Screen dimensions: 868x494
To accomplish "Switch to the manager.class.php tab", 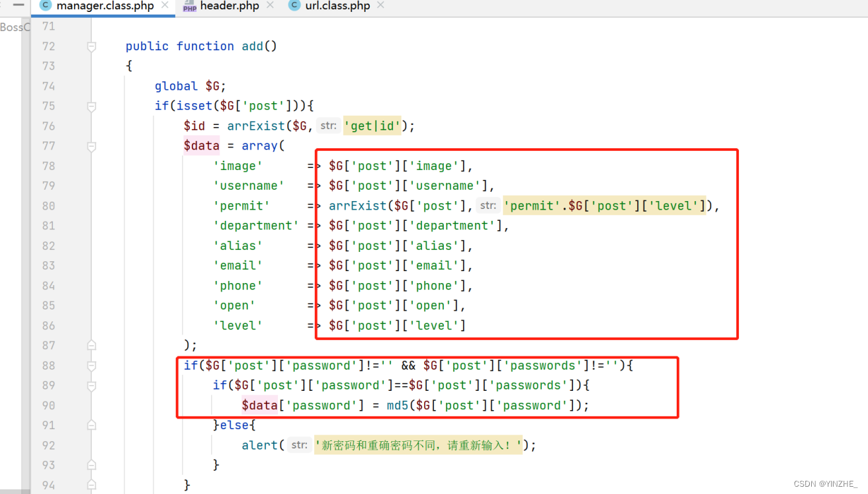I will (105, 6).
